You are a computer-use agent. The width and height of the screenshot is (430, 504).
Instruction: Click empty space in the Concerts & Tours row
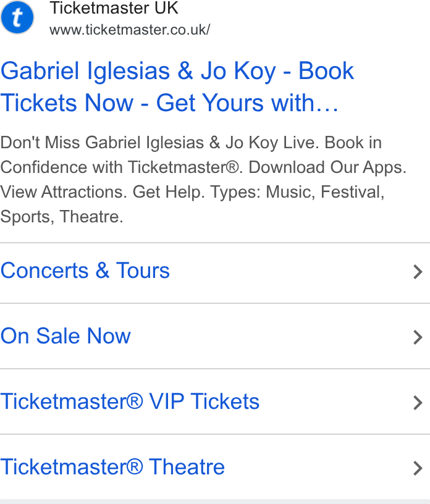[290, 272]
